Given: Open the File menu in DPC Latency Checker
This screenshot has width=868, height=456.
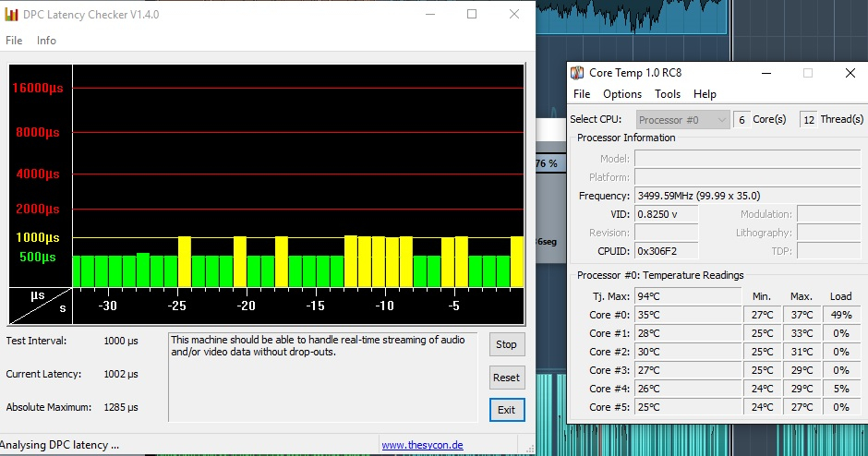Looking at the screenshot, I should click(14, 41).
